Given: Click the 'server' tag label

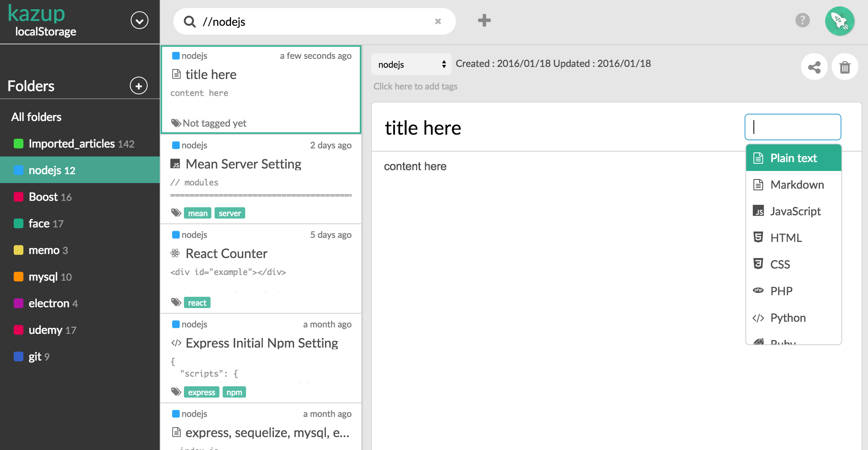Looking at the screenshot, I should (230, 213).
